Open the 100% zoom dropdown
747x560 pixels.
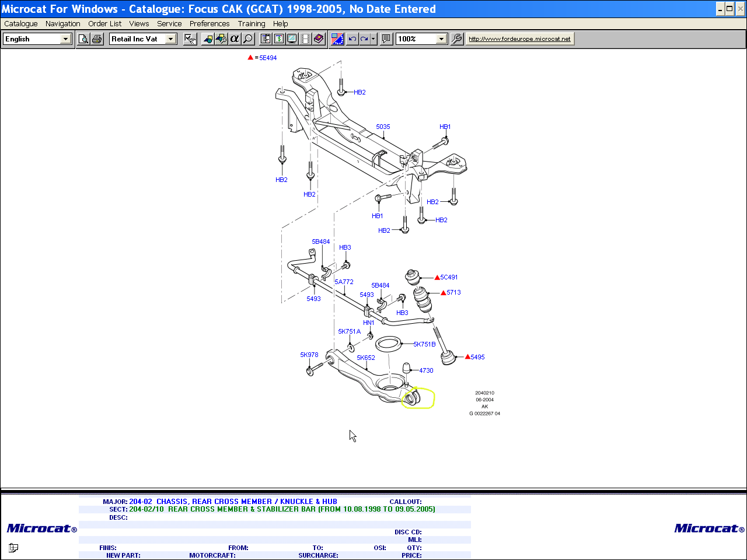coord(441,39)
